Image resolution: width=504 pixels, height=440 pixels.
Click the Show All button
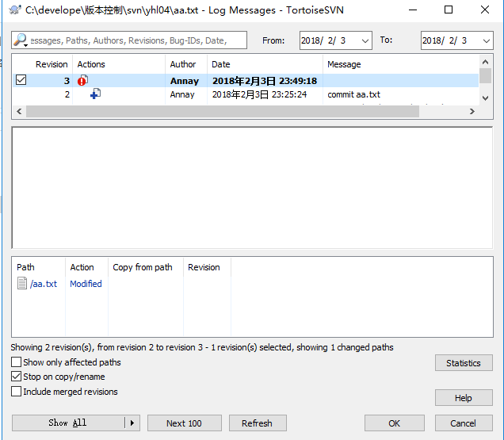68,423
